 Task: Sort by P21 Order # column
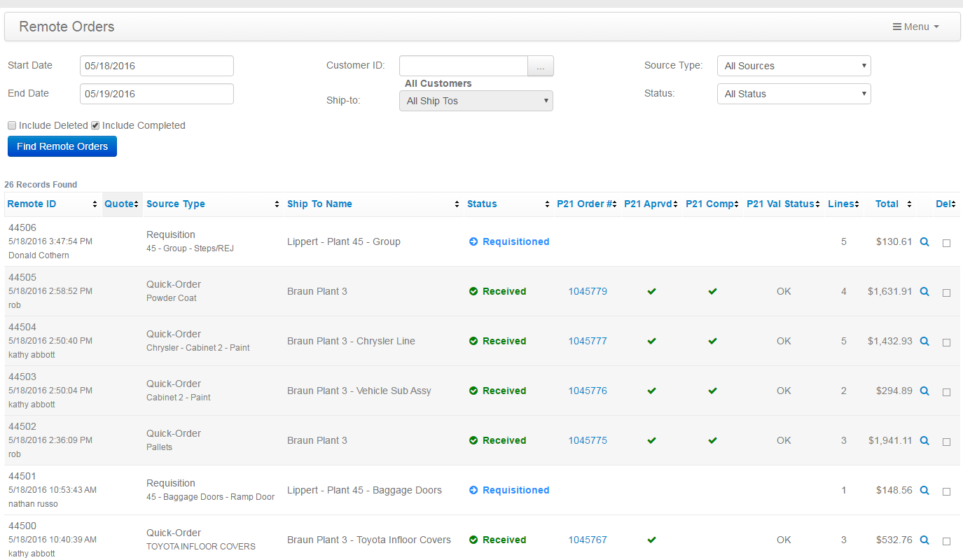(x=588, y=204)
